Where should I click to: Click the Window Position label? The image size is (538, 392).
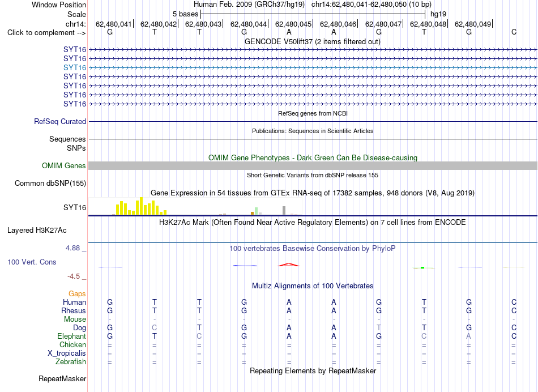[x=59, y=5]
